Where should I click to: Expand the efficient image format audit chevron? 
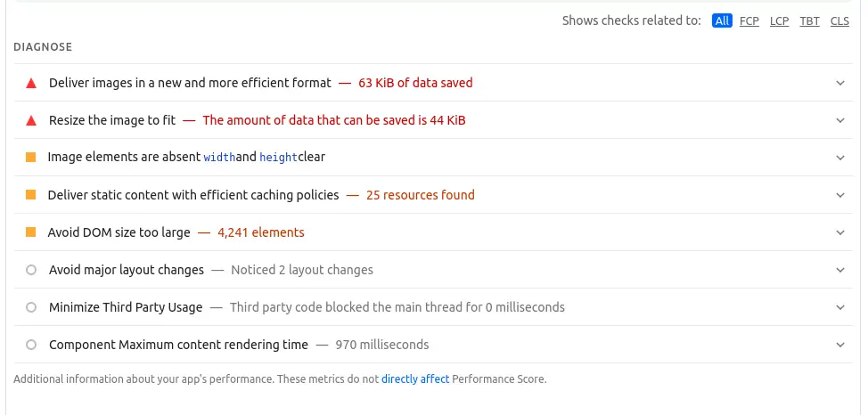(839, 83)
